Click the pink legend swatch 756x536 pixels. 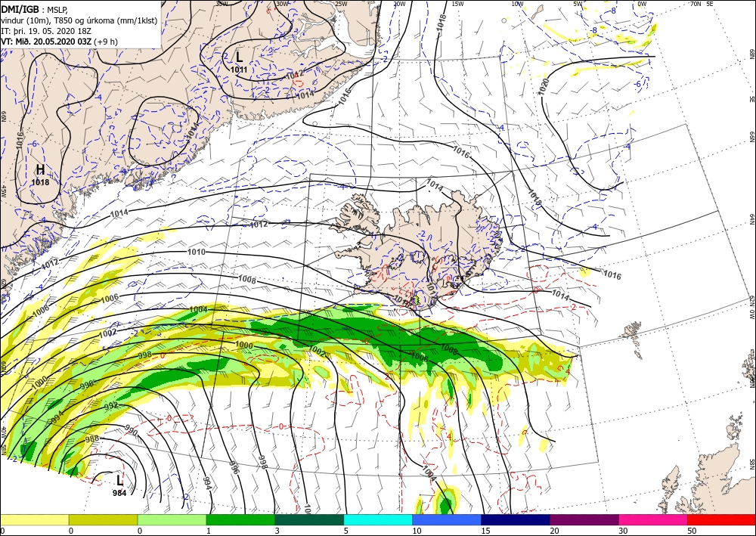653,519
